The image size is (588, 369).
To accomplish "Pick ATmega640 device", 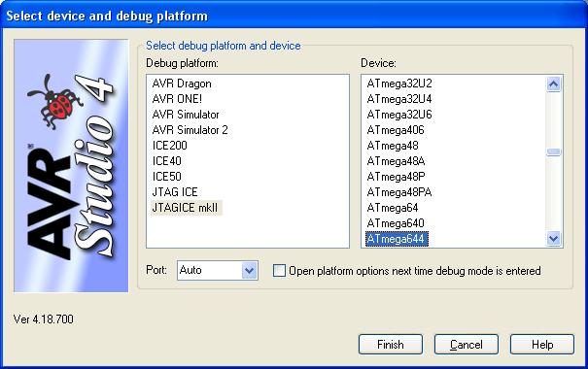I will [x=396, y=223].
